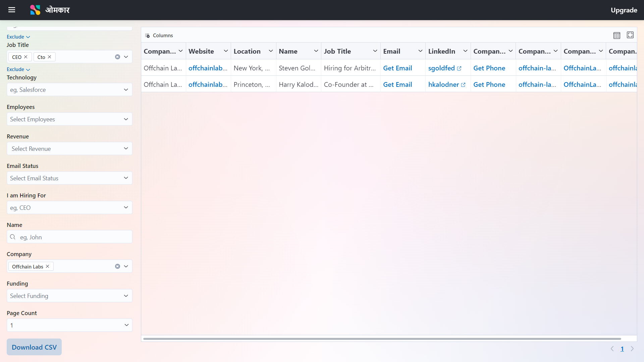Go to previous page arrow
Image resolution: width=644 pixels, height=362 pixels.
tap(612, 349)
